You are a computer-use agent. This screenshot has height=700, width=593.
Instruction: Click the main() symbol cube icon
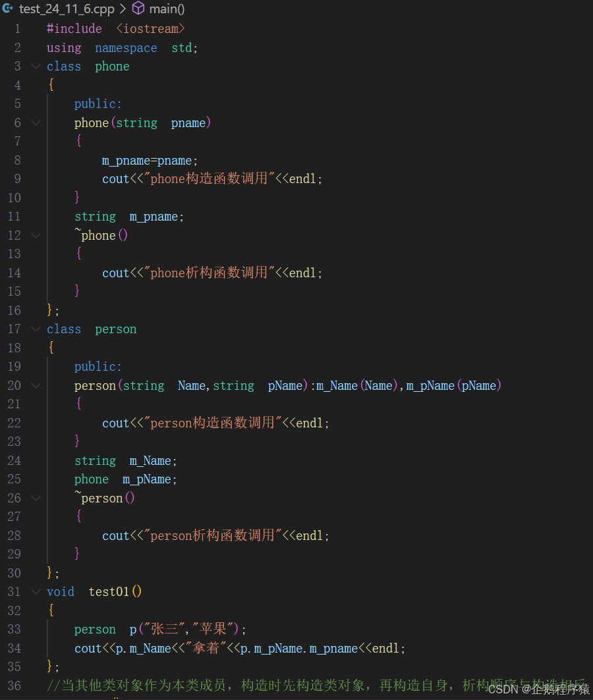point(138,8)
